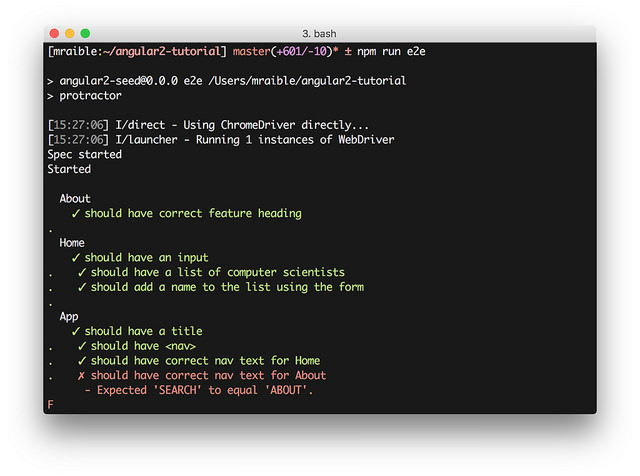Click the 'Home' spec suite heading
Screen dimensions: 640x476
coord(72,243)
